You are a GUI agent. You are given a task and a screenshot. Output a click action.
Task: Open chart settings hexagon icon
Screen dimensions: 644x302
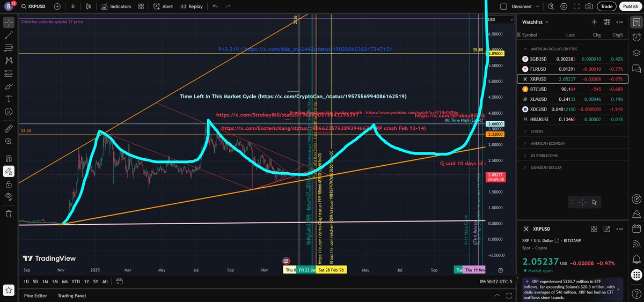pyautogui.click(x=563, y=6)
